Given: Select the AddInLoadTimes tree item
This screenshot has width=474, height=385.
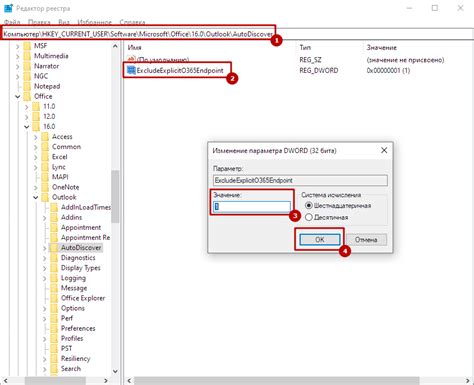Looking at the screenshot, I should tap(85, 207).
